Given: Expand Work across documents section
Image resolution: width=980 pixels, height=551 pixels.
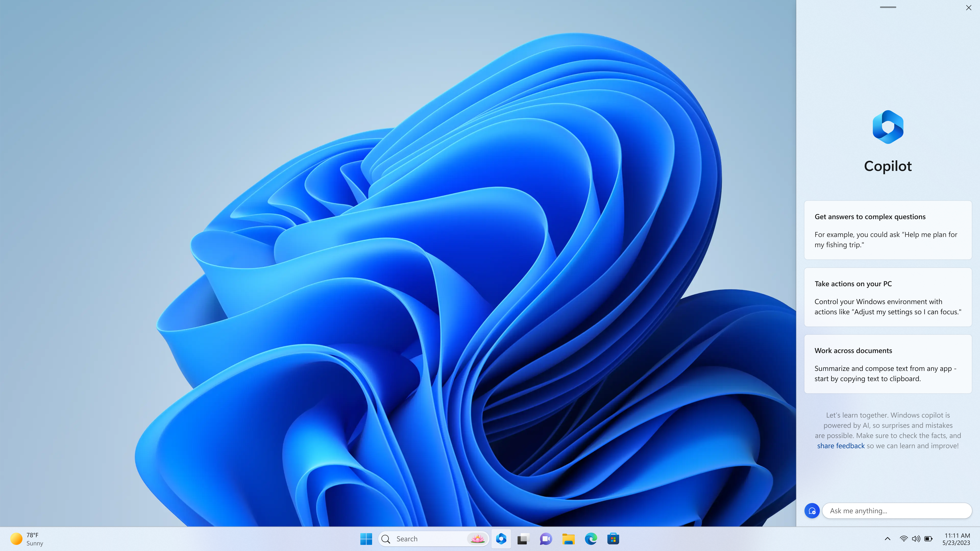Looking at the screenshot, I should click(888, 363).
